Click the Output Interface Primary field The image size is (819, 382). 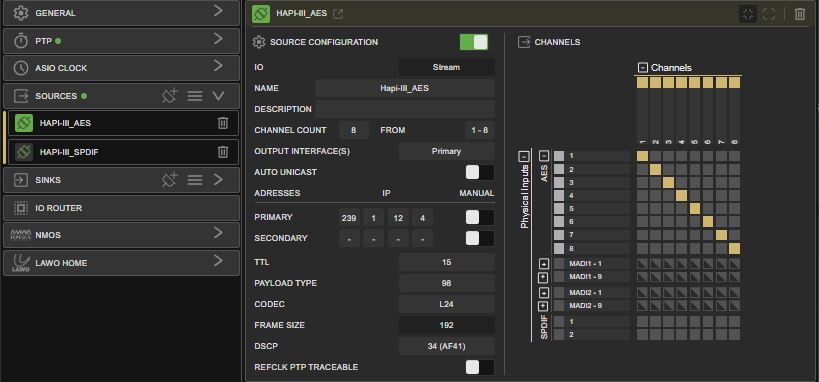pos(447,151)
